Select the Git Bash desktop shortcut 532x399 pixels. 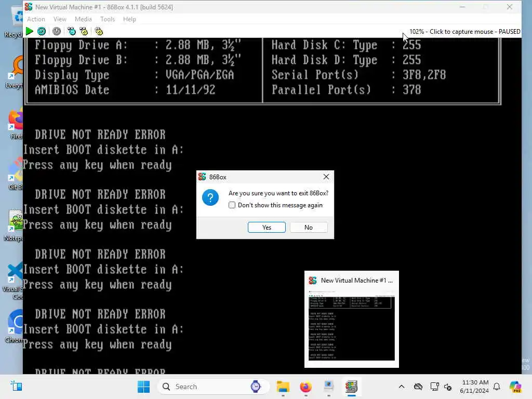15,174
